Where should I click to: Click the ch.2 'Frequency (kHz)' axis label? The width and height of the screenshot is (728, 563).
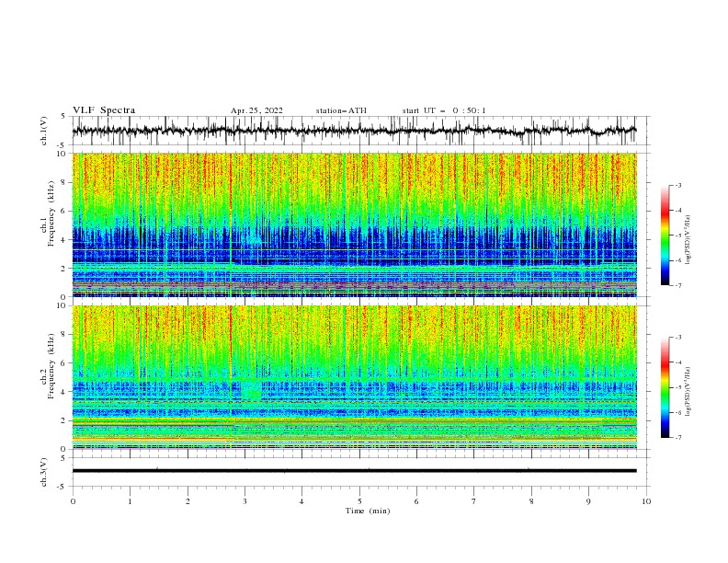[x=51, y=366]
